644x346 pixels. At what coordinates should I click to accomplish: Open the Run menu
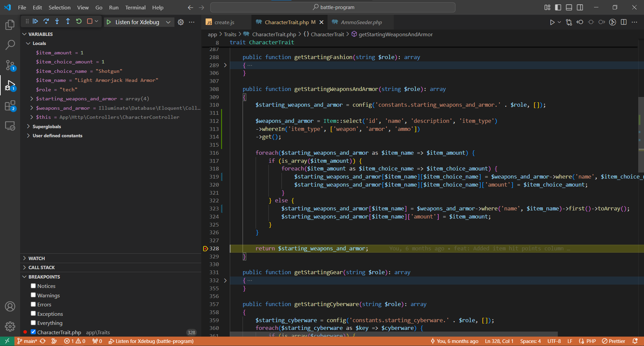coord(113,7)
